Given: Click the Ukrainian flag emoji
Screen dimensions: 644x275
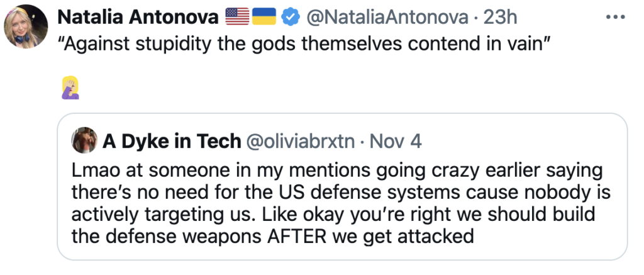Looking at the screenshot, I should click(x=264, y=18).
